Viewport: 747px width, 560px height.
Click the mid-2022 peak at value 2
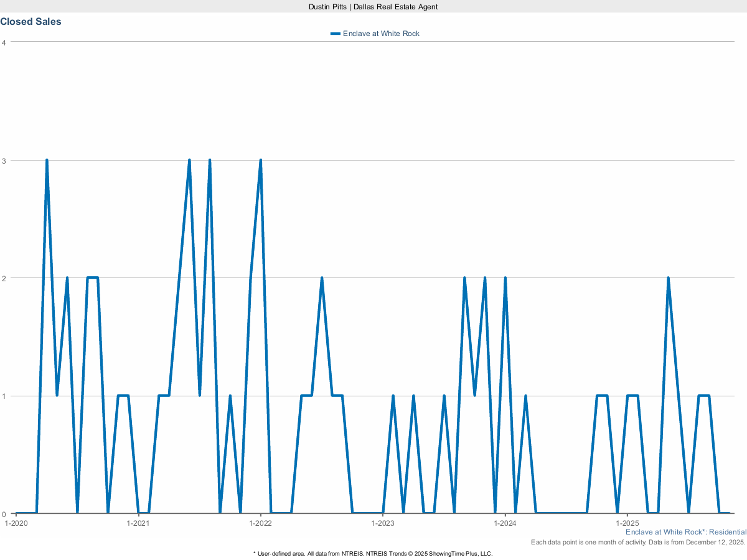pos(321,278)
